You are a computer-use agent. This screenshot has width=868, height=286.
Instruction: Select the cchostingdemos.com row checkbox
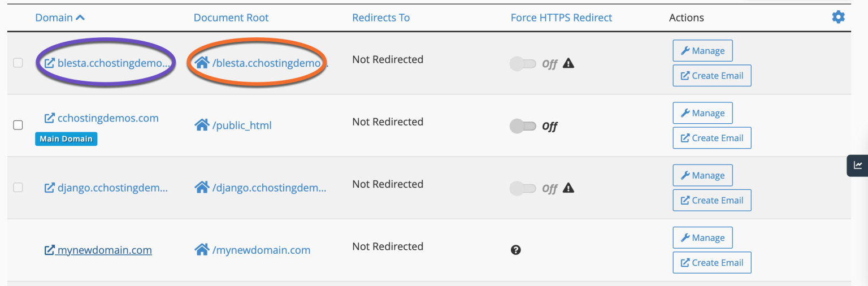(x=18, y=125)
